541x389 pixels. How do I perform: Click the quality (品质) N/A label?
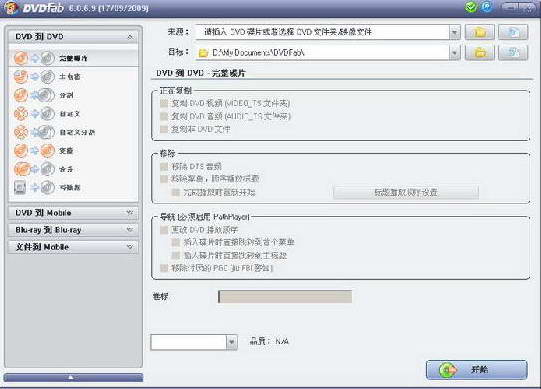click(x=269, y=341)
